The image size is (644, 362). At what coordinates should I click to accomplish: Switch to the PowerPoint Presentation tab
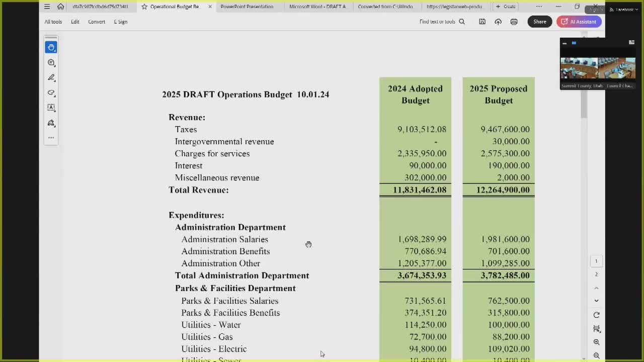(247, 7)
